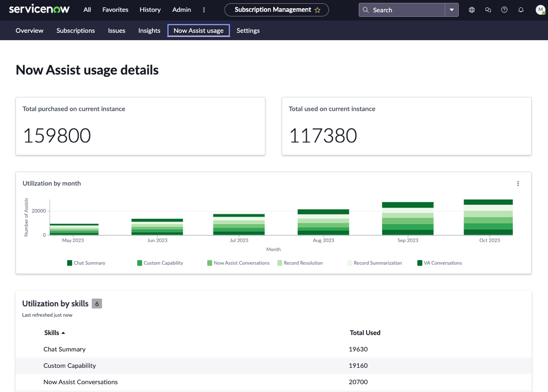Image resolution: width=548 pixels, height=392 pixels.
Task: Click the Last refreshed just now text
Action: click(x=47, y=315)
